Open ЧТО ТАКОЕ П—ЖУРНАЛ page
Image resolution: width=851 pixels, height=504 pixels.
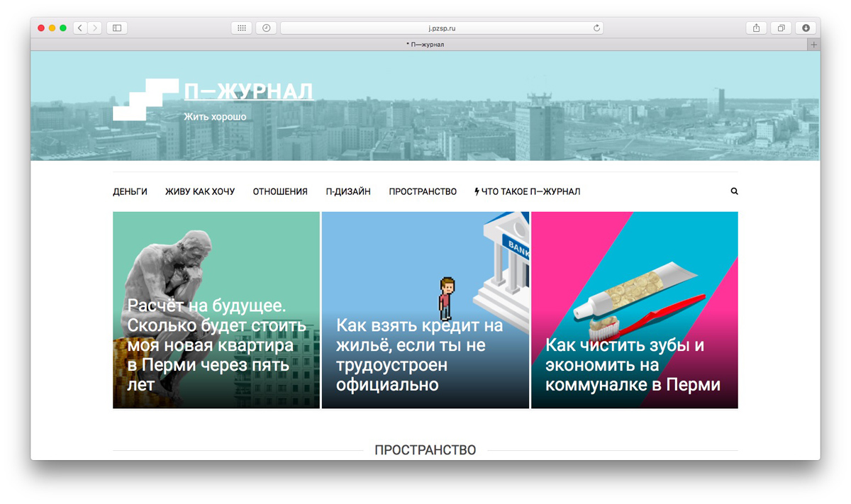click(528, 191)
